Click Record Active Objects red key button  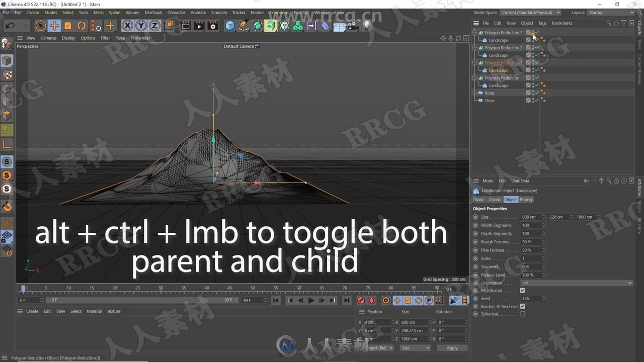[x=361, y=301]
